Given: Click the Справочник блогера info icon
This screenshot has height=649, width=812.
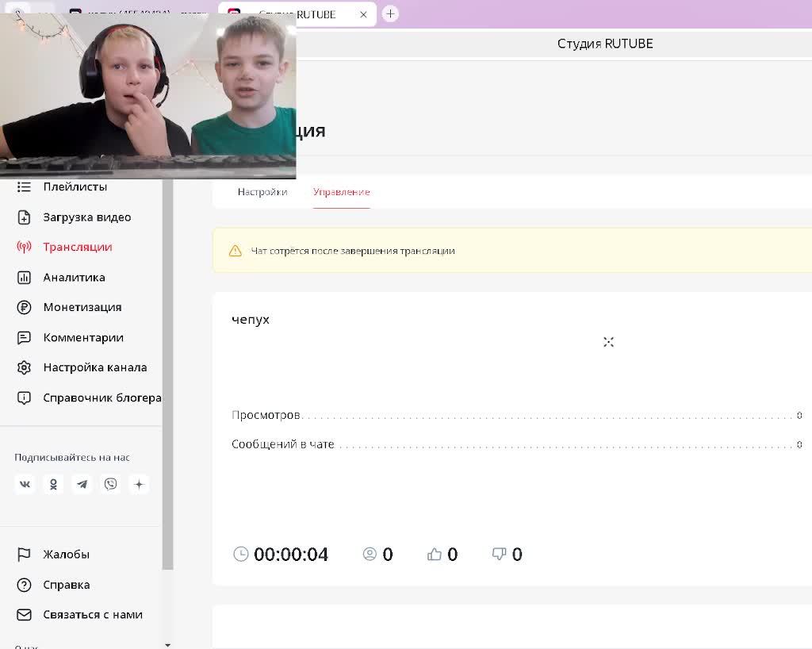Looking at the screenshot, I should coord(24,397).
